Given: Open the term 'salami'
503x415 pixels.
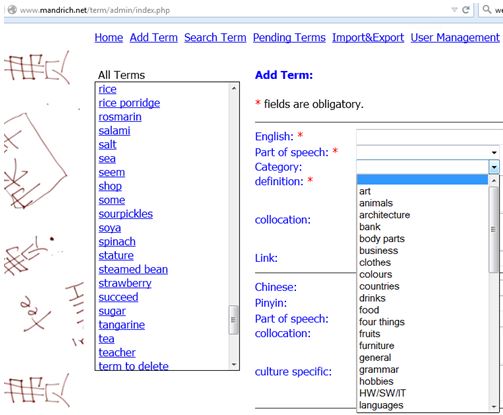Looking at the screenshot, I should click(x=114, y=131).
